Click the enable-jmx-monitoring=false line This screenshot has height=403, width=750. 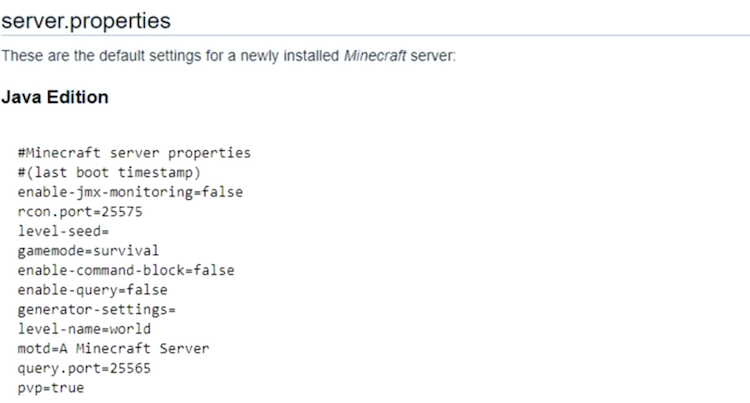pyautogui.click(x=130, y=191)
